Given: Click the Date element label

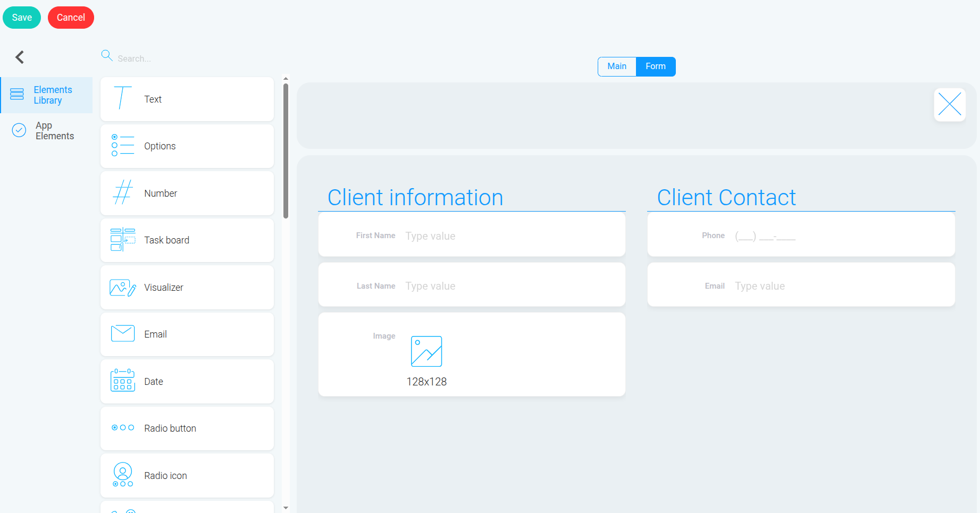Looking at the screenshot, I should coord(153,382).
